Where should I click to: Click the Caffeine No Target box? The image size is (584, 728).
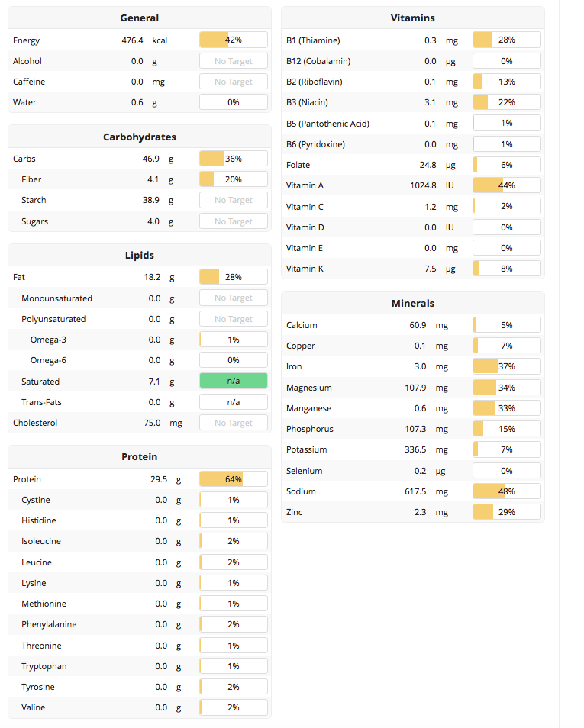click(234, 82)
